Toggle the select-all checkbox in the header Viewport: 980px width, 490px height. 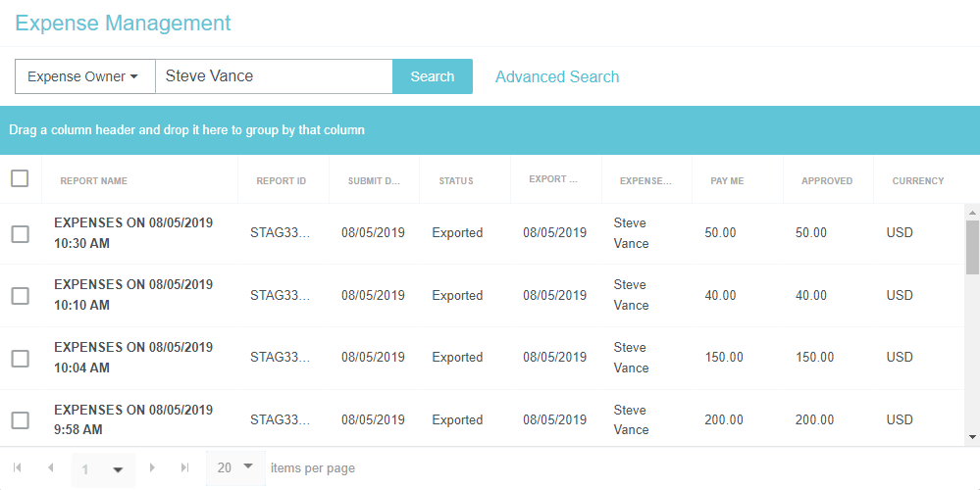(x=20, y=178)
